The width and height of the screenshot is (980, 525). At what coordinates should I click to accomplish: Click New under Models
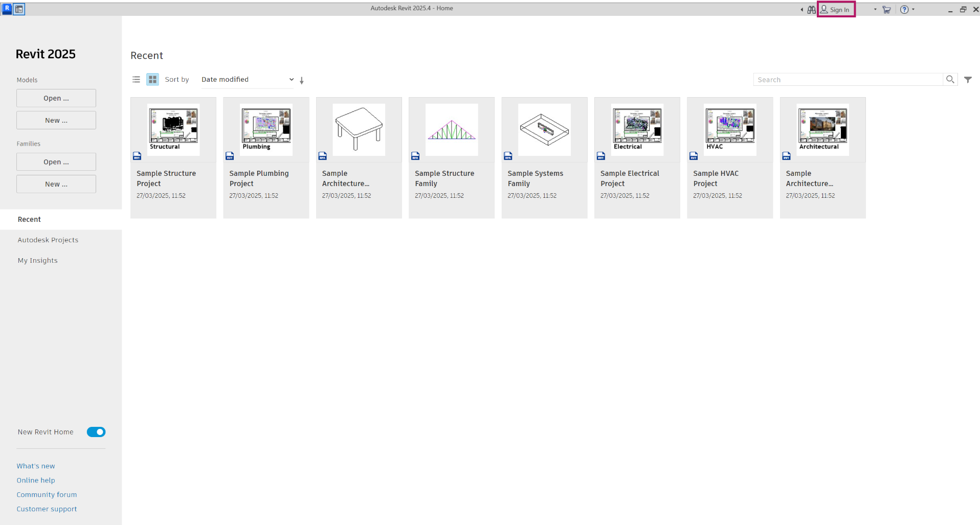point(56,120)
